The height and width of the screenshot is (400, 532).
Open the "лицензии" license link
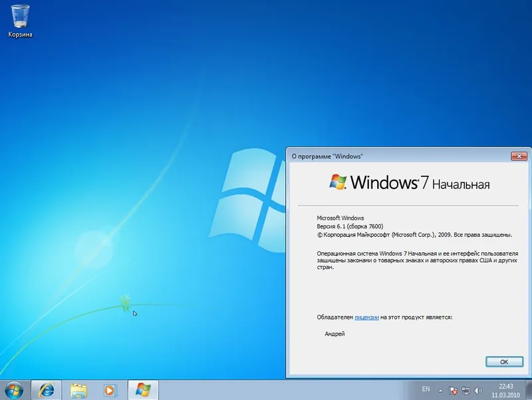(366, 317)
